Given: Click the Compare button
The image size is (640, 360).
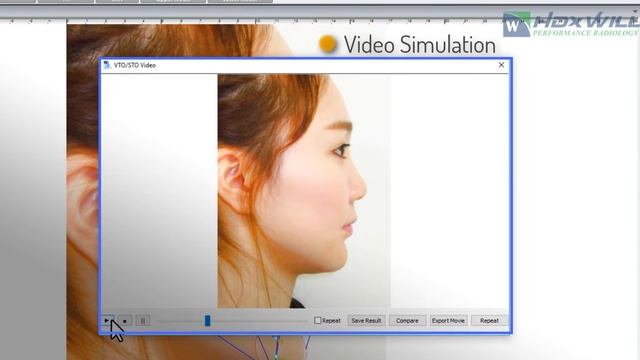Looking at the screenshot, I should pos(407,321).
